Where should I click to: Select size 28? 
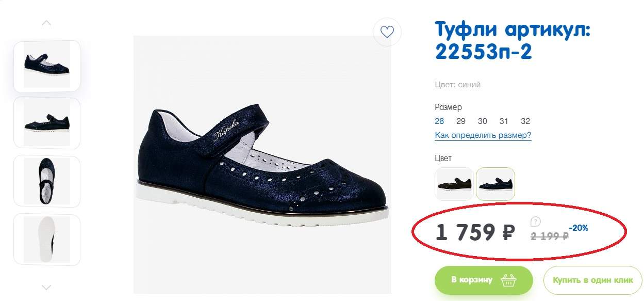point(439,121)
